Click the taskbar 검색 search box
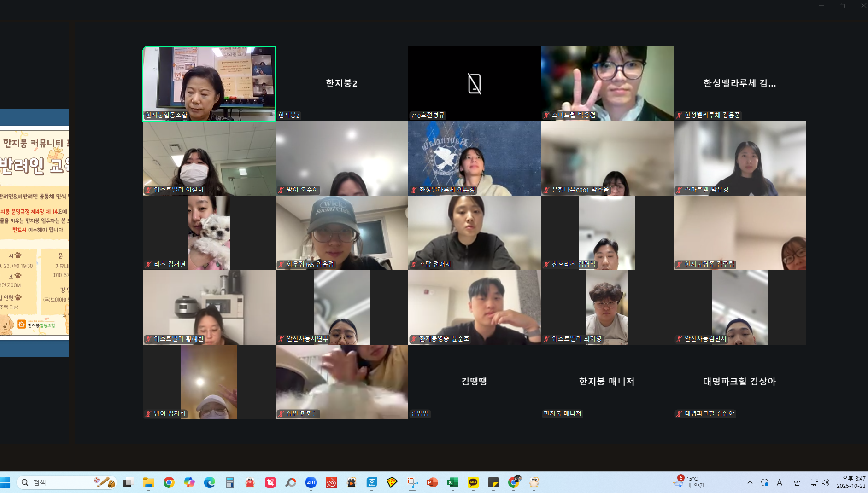The height and width of the screenshot is (493, 868). [67, 482]
